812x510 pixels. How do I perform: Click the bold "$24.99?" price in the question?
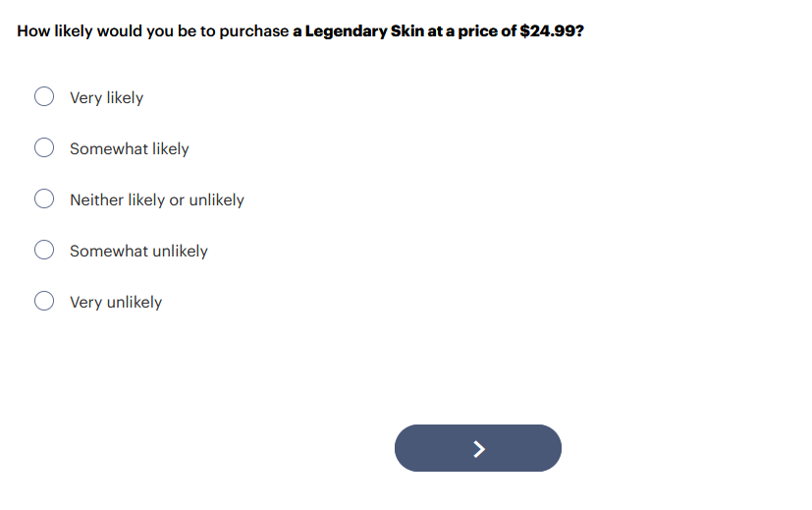pos(552,30)
